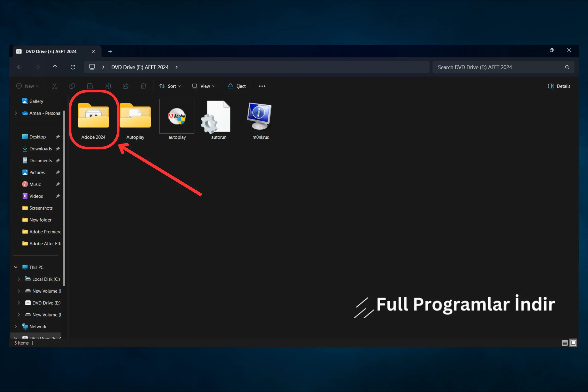588x392 pixels.
Task: Unpin Desktop from quick access
Action: pos(58,137)
